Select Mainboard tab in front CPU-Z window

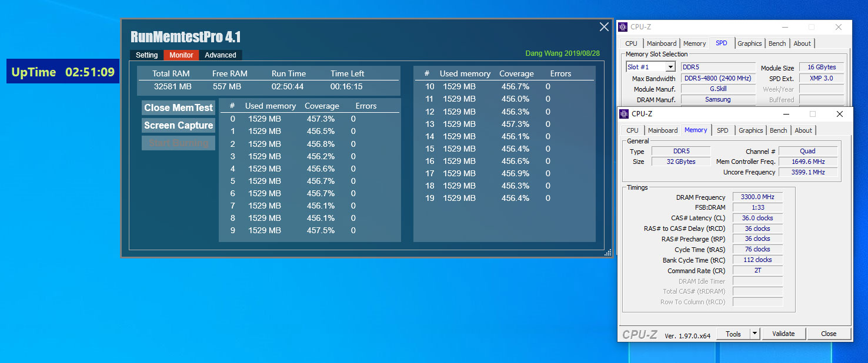point(663,130)
